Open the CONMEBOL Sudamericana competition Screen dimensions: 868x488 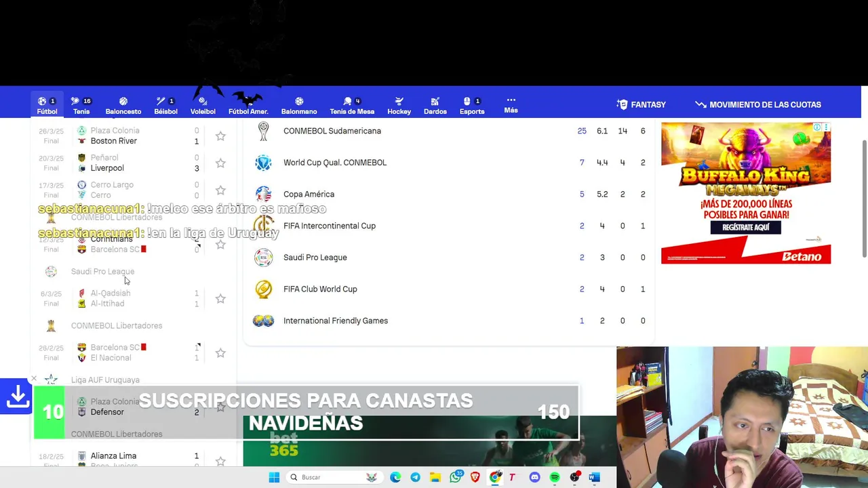(448, 131)
